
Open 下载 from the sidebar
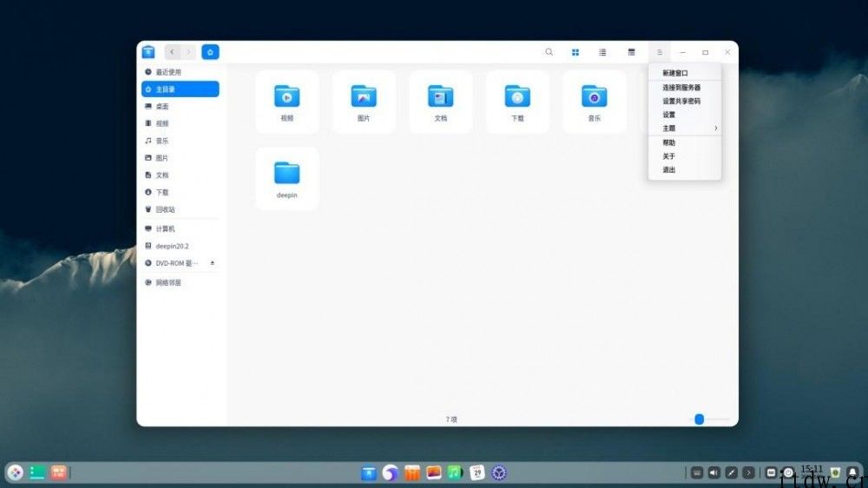180,192
